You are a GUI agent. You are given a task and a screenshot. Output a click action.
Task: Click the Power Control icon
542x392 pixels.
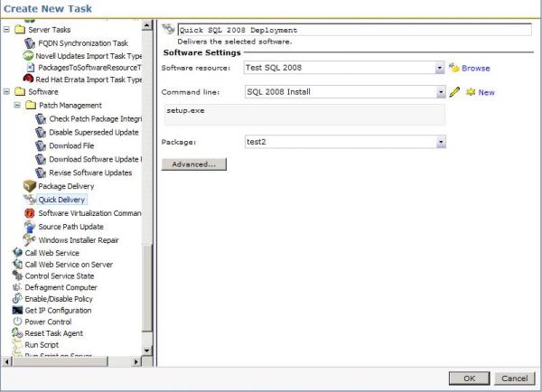tap(17, 322)
